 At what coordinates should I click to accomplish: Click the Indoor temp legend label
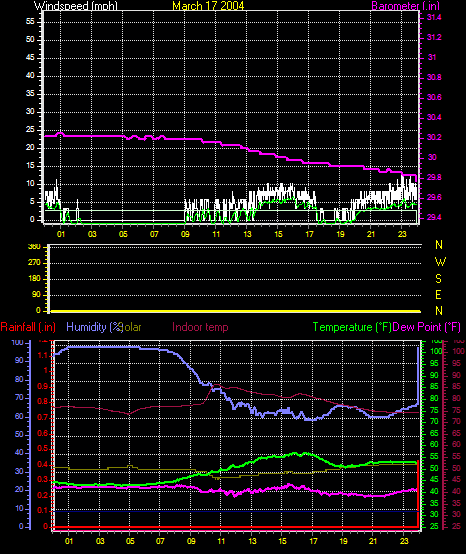200,327
